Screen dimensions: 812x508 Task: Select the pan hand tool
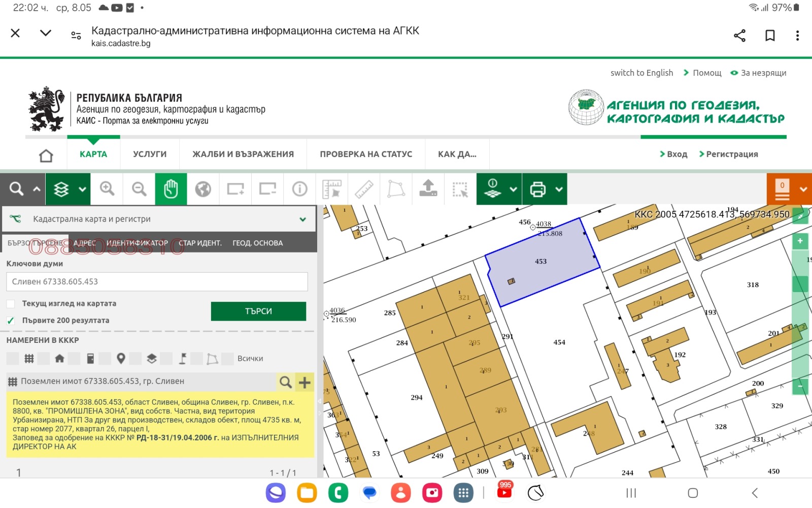click(x=171, y=189)
